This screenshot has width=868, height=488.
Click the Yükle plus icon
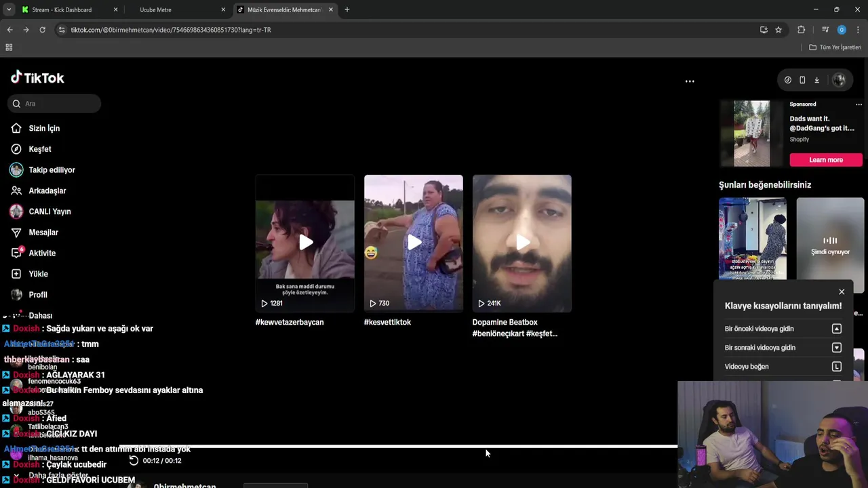[16, 274]
